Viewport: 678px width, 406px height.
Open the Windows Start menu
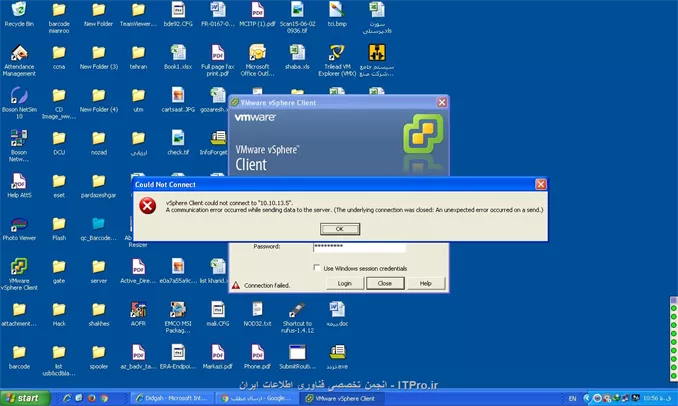tap(25, 398)
